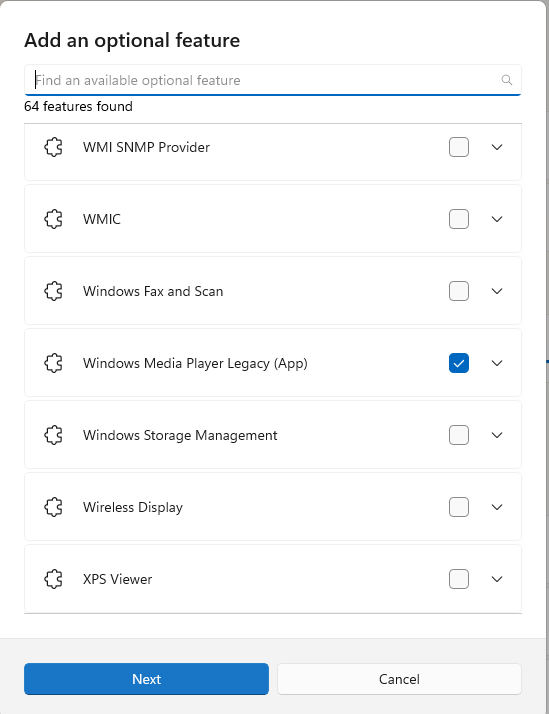The image size is (549, 714).
Task: Click the Cancel button
Action: coord(399,679)
